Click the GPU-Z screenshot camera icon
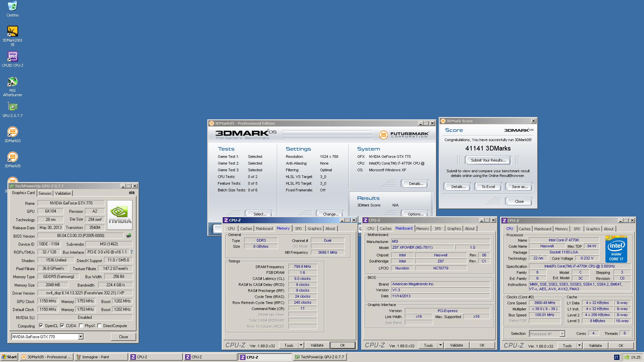The width and height of the screenshot is (644, 362). (x=132, y=193)
